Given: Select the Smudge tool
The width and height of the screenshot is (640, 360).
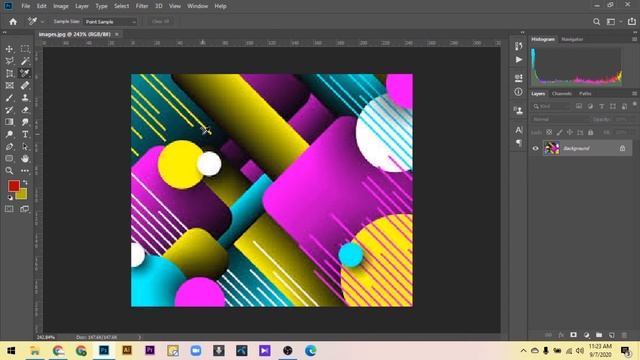Looking at the screenshot, I should pyautogui.click(x=25, y=122).
